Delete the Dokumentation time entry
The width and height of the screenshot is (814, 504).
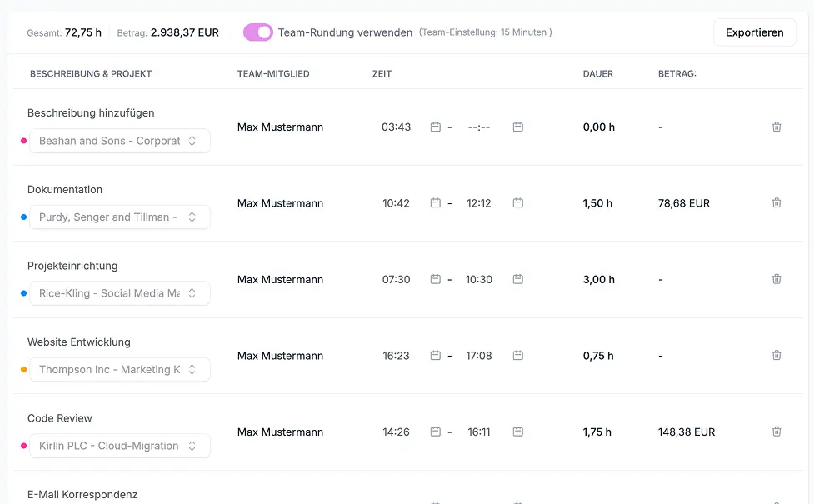777,203
